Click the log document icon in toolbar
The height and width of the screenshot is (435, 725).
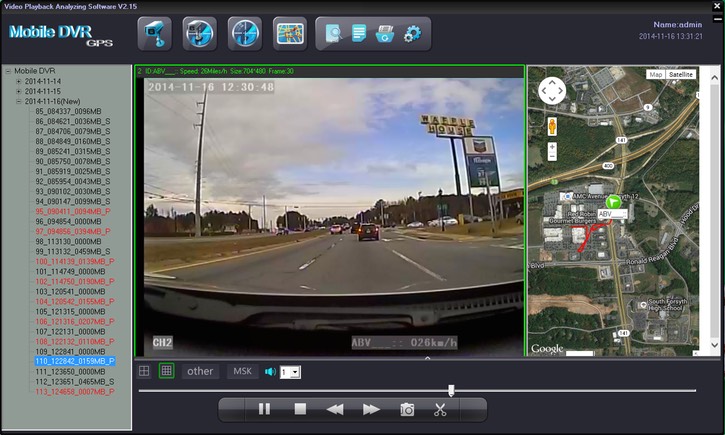coord(359,35)
